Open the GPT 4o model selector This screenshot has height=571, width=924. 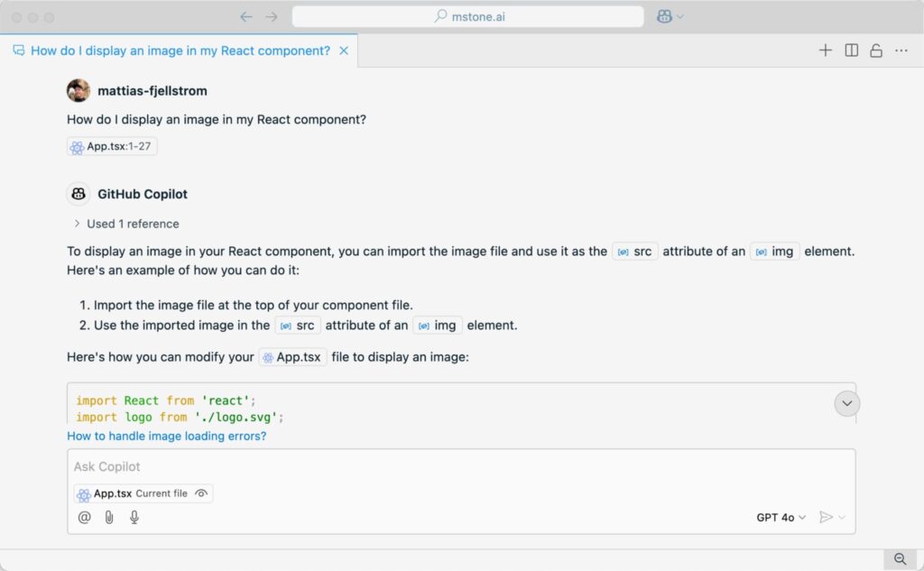pyautogui.click(x=778, y=517)
